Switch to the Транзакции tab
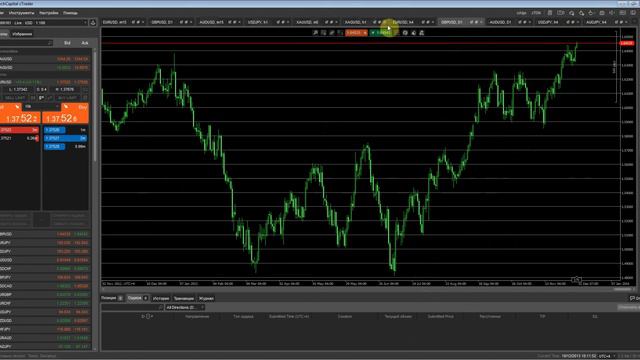The height and width of the screenshot is (360, 640). coord(184,298)
